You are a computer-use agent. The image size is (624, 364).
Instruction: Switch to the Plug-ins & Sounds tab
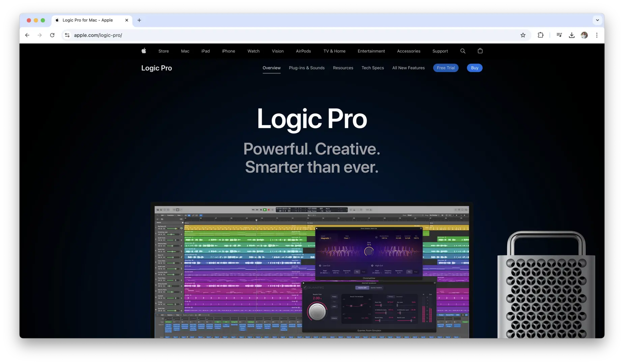click(307, 68)
